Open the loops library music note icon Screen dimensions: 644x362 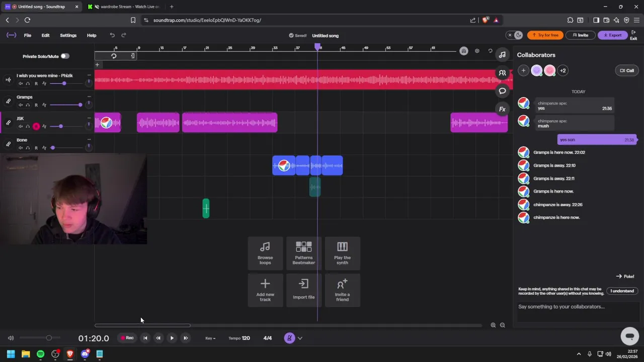tap(502, 55)
